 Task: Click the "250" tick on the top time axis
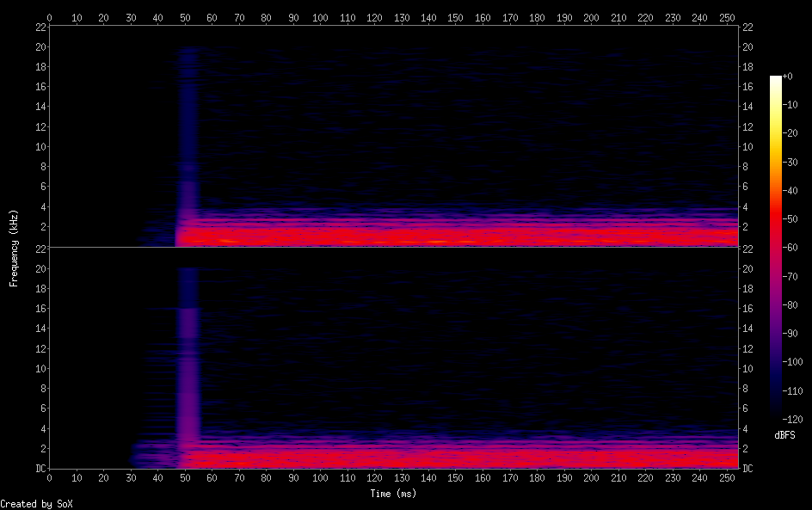[727, 17]
